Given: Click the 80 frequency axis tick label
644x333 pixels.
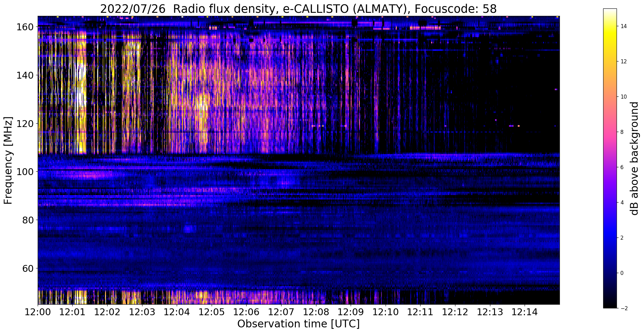Looking at the screenshot, I should tap(29, 220).
